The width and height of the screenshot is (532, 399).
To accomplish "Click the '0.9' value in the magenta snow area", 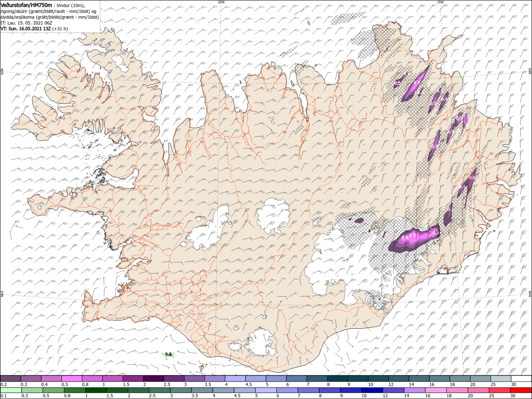I will click(412, 235).
